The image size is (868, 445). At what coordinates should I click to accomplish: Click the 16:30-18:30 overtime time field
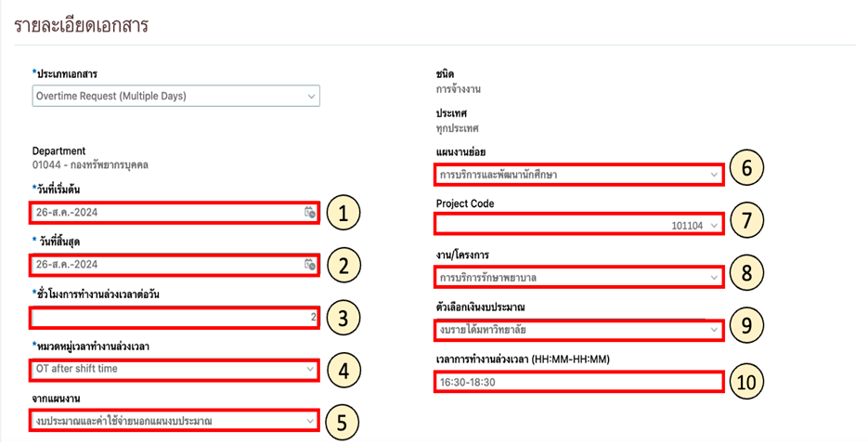[576, 381]
